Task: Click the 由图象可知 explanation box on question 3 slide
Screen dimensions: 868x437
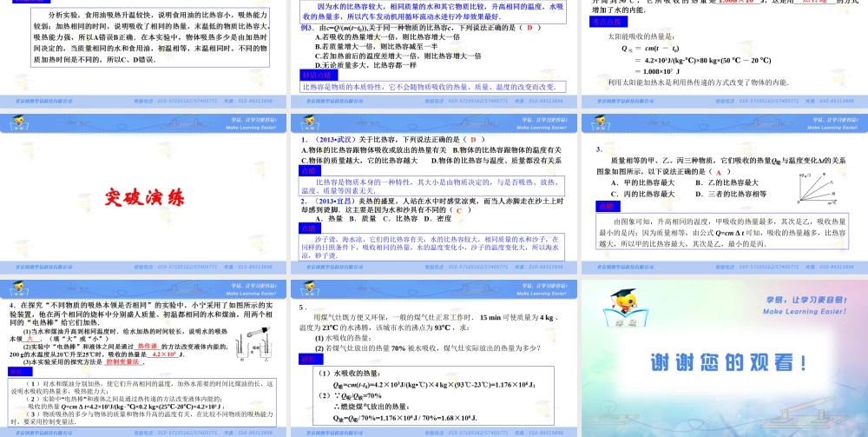Action: click(722, 232)
